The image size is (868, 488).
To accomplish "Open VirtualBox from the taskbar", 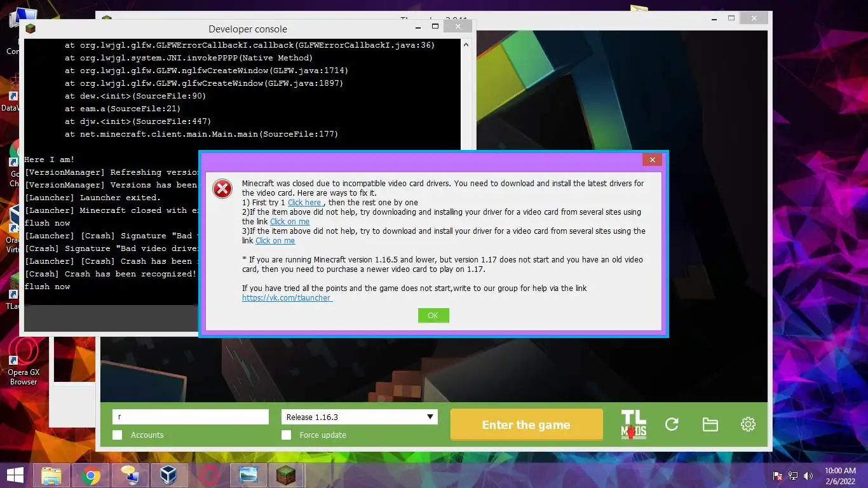I will pos(168,475).
